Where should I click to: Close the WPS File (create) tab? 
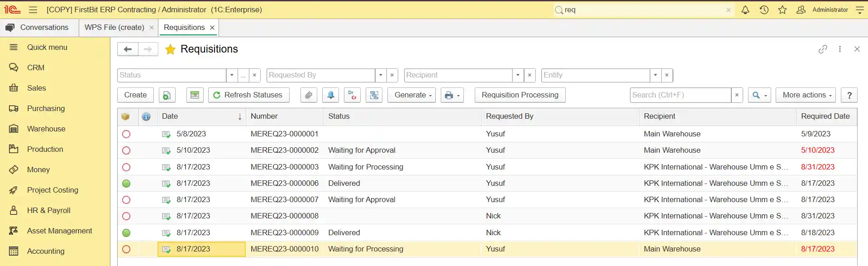coord(152,28)
